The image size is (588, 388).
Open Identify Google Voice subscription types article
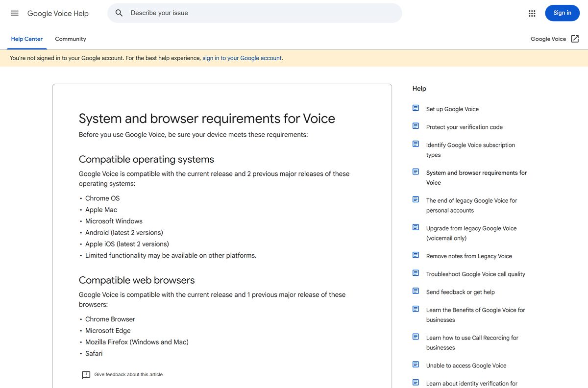(470, 150)
